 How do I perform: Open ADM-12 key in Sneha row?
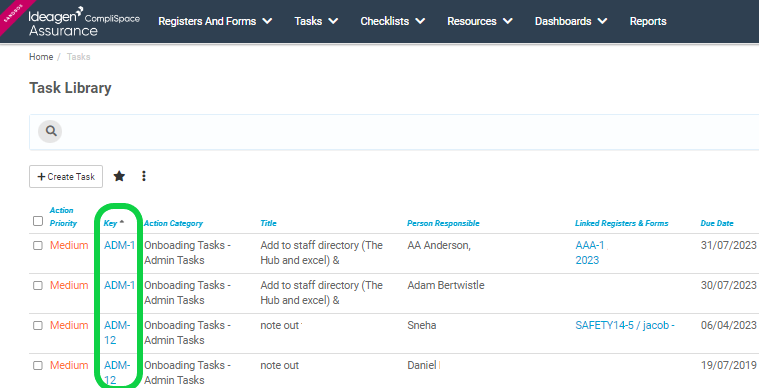[x=117, y=333]
